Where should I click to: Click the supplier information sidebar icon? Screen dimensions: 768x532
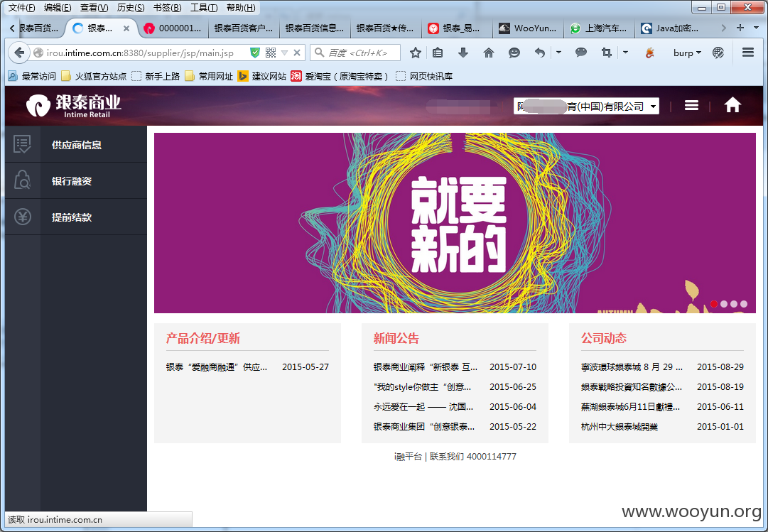[x=23, y=144]
